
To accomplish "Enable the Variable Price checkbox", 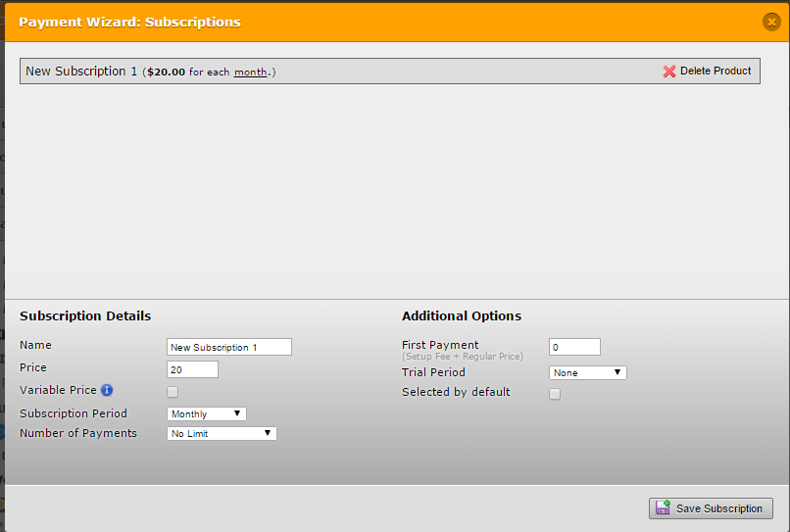I will tap(173, 392).
